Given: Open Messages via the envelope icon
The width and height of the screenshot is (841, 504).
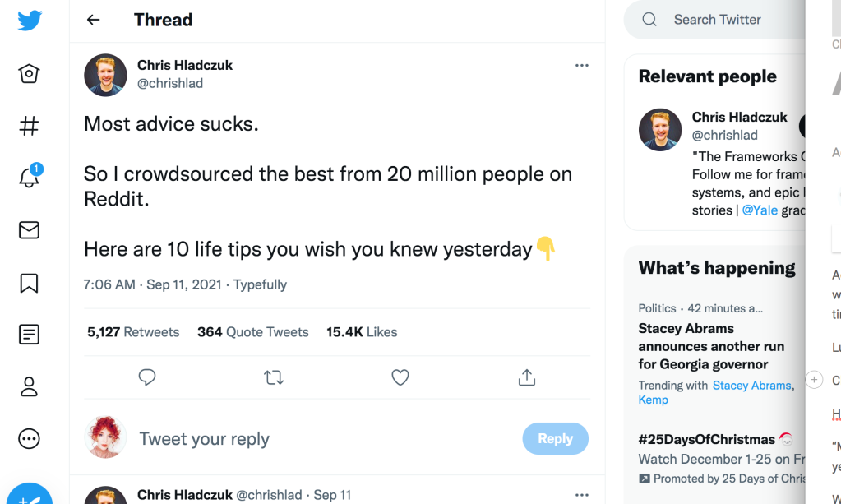Looking at the screenshot, I should (x=29, y=230).
